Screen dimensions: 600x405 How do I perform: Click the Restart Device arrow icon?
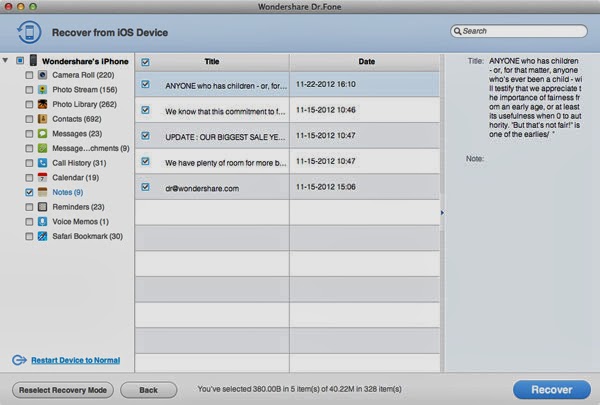click(x=19, y=360)
